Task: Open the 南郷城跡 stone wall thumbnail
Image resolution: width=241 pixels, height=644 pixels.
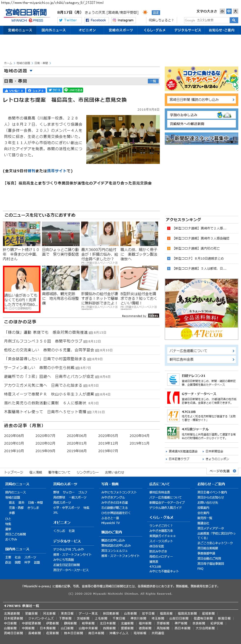Action: [61, 278]
